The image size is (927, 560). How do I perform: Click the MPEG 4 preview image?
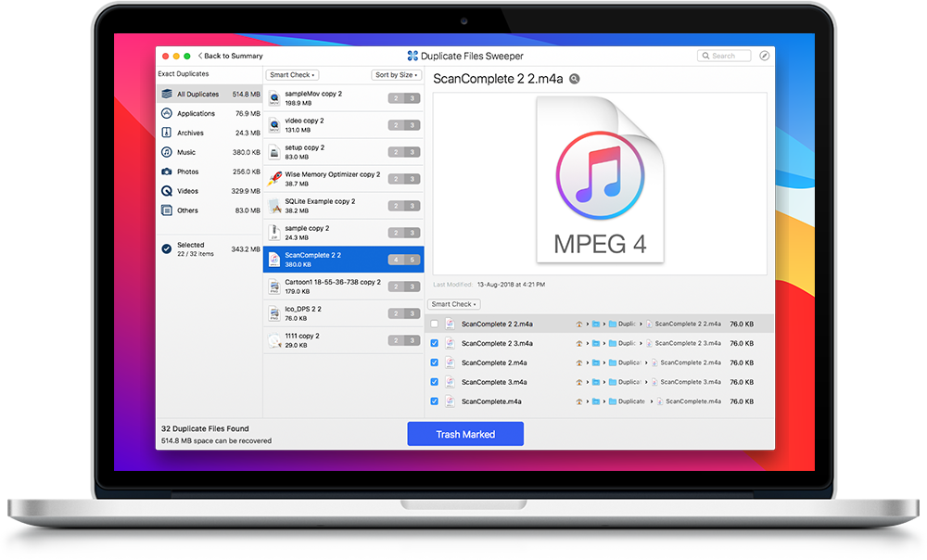coord(600,181)
